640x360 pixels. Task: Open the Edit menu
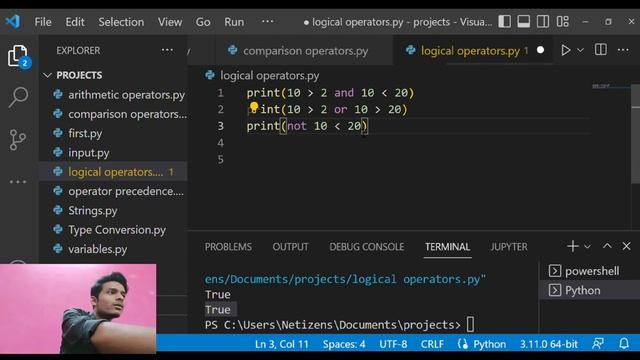coord(75,22)
